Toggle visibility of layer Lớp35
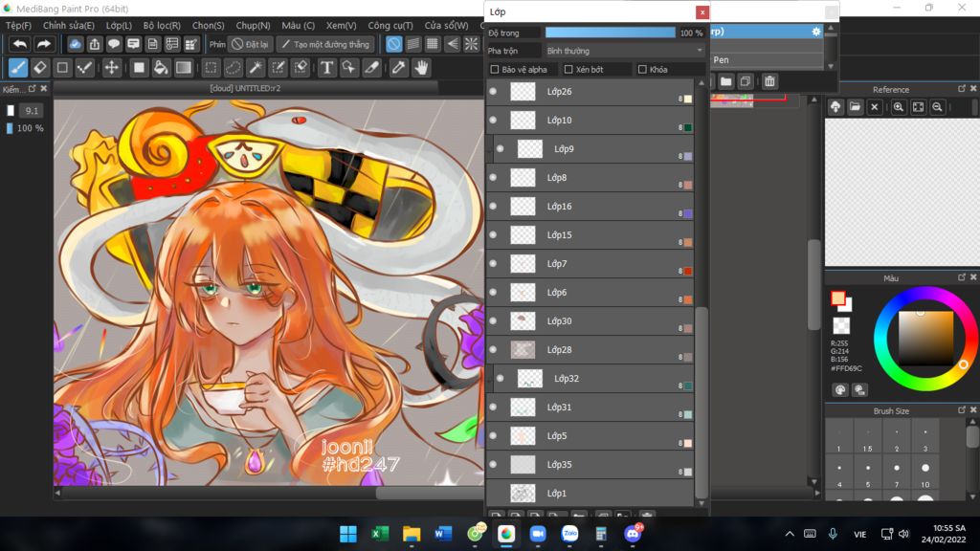This screenshot has height=551, width=980. [493, 464]
